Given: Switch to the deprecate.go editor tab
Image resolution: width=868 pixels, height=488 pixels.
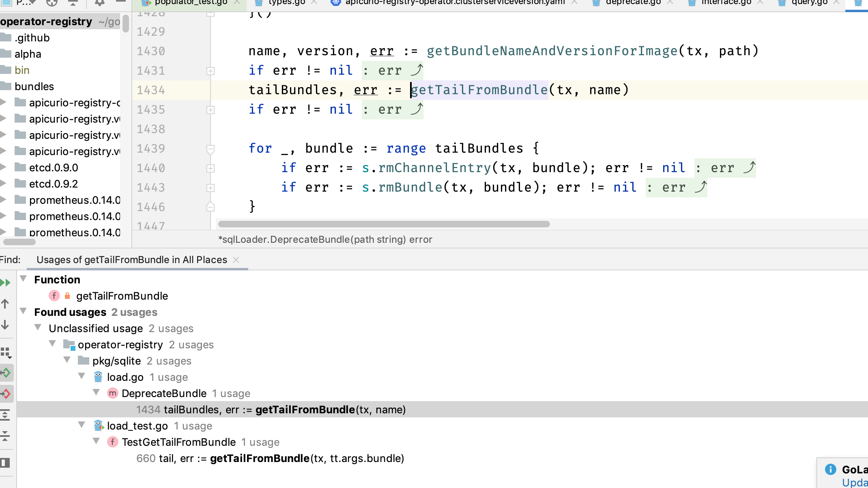Looking at the screenshot, I should (633, 3).
